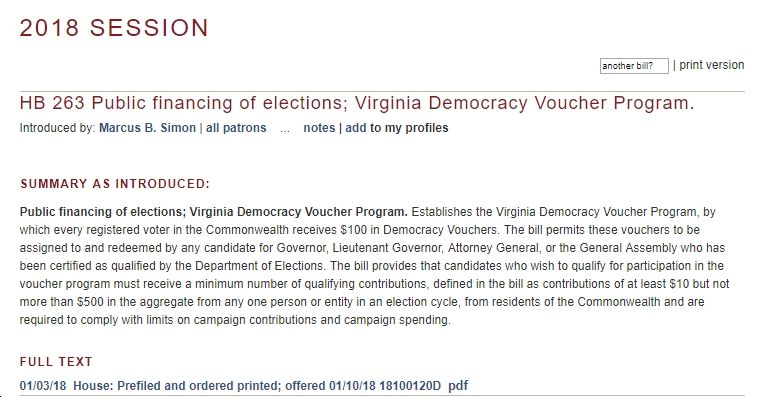Click the bold summary title text
The height and width of the screenshot is (397, 757).
pos(213,212)
